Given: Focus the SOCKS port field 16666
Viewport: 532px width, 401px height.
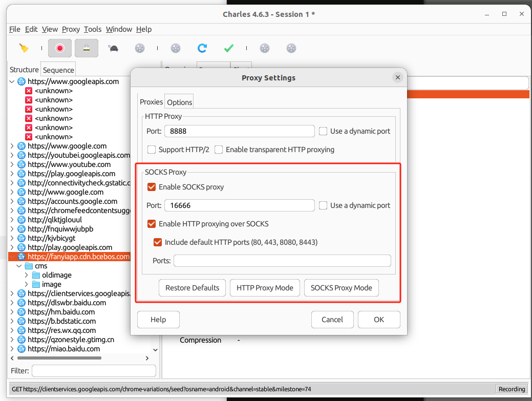Looking at the screenshot, I should pyautogui.click(x=240, y=205).
